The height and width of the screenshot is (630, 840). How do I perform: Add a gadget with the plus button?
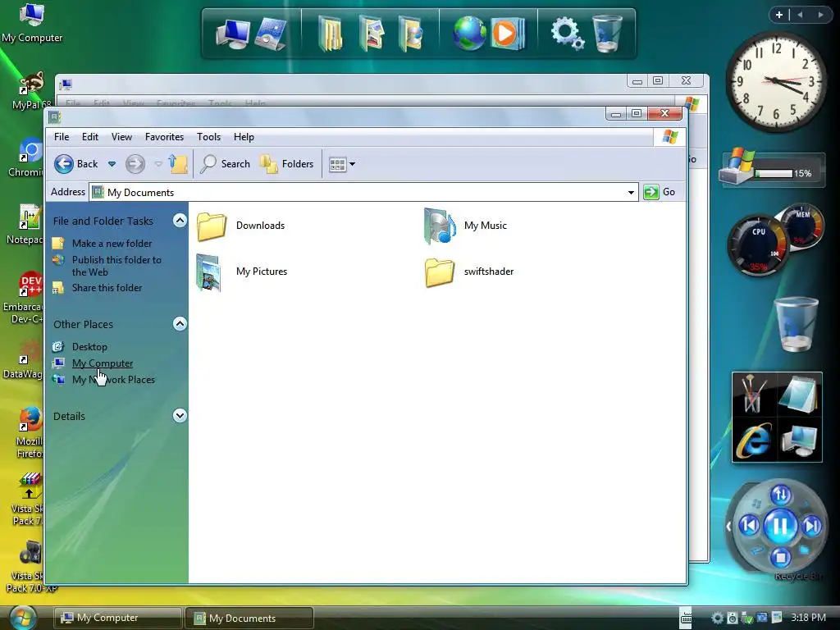[779, 15]
